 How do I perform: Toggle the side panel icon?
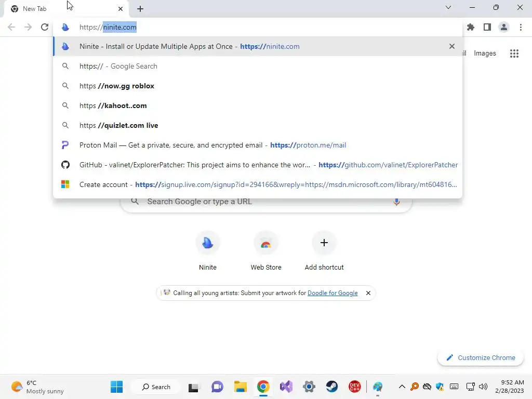click(487, 27)
